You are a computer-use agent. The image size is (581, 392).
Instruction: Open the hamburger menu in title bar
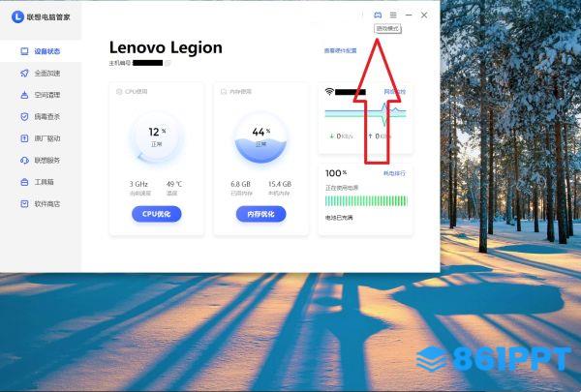pos(393,15)
